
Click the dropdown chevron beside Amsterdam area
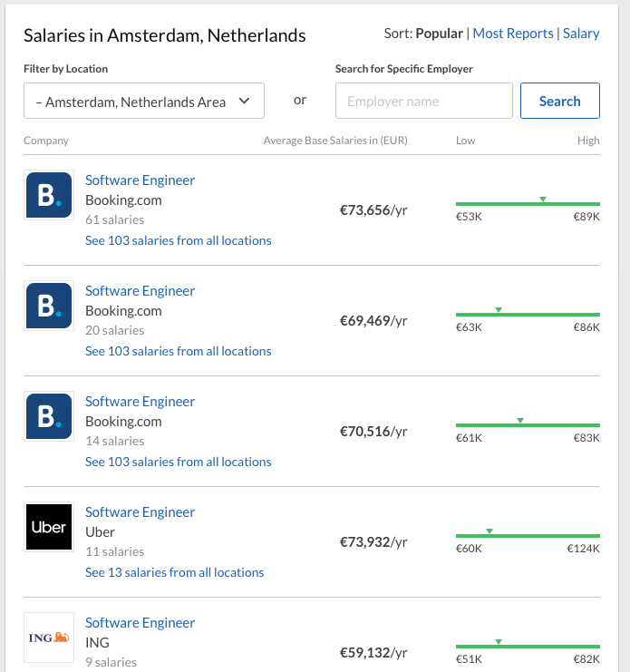244,102
